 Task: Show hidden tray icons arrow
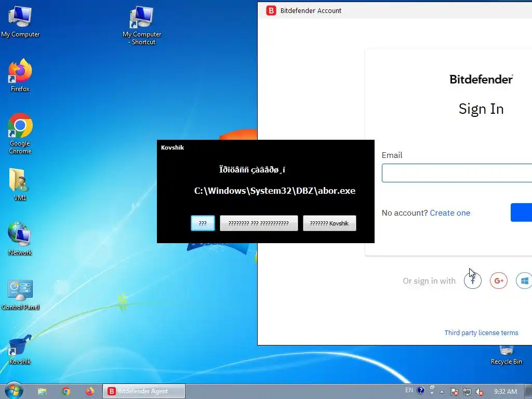click(x=442, y=392)
